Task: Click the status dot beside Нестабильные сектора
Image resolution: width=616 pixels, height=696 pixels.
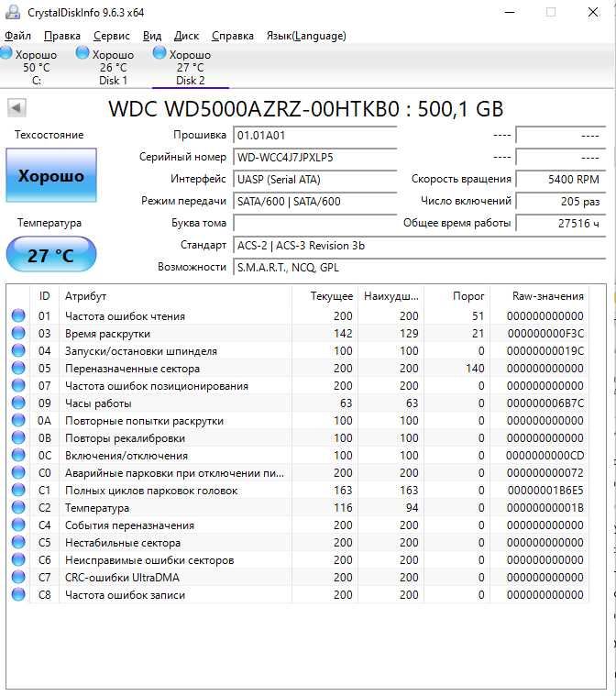Action: point(18,542)
